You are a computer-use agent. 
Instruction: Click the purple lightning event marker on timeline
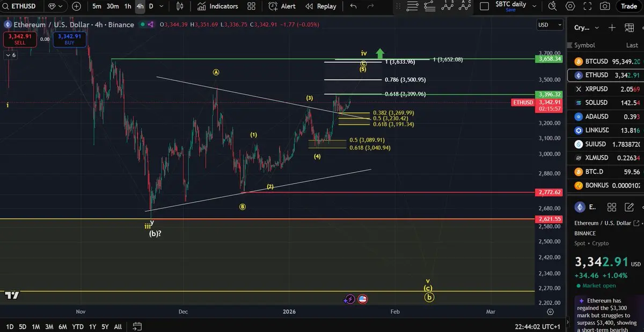350,299
